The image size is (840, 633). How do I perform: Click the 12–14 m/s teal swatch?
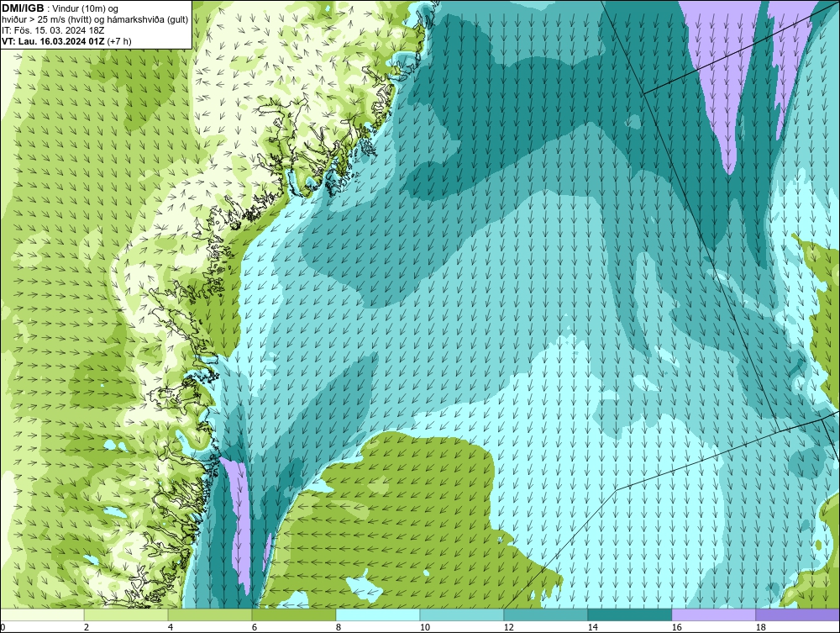[546, 615]
